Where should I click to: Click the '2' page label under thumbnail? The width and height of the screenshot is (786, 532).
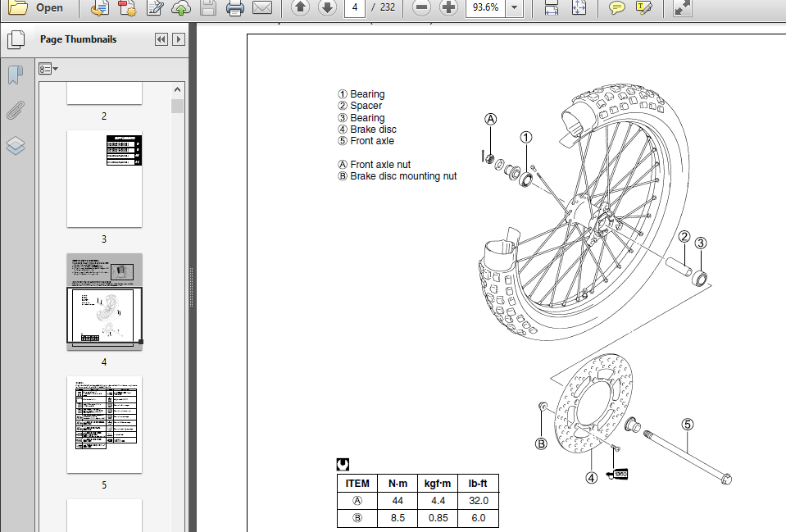point(104,116)
